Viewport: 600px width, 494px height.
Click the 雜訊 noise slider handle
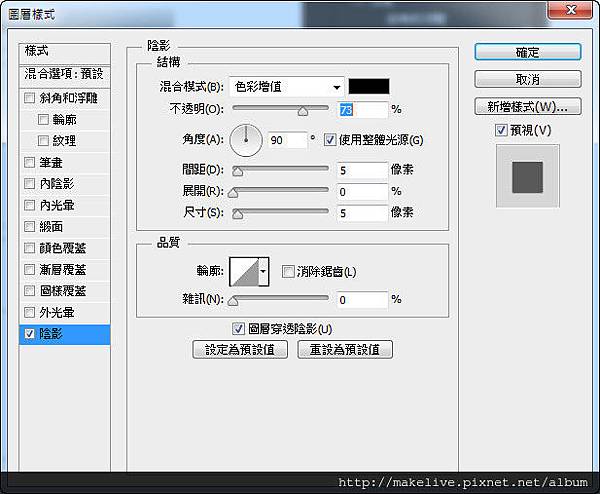tap(233, 301)
